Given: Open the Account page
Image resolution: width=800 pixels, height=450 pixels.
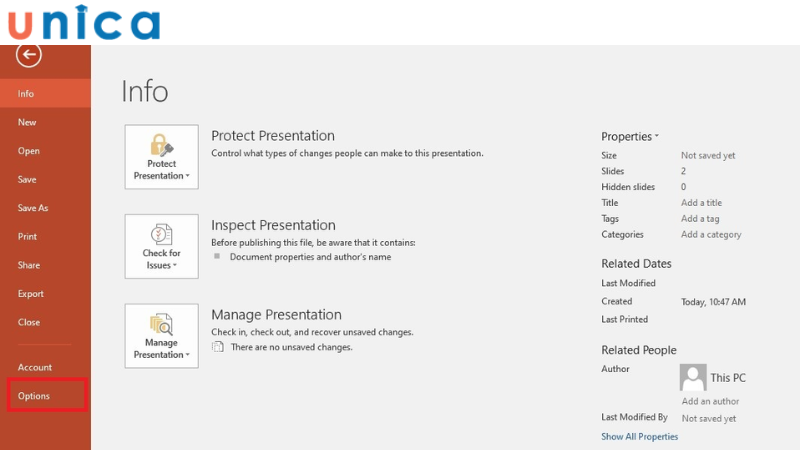Looking at the screenshot, I should (x=35, y=367).
